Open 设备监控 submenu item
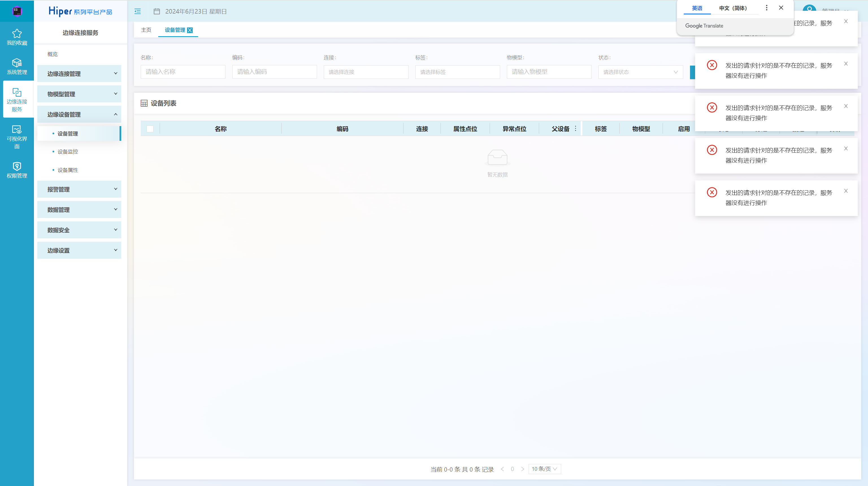 (x=68, y=152)
